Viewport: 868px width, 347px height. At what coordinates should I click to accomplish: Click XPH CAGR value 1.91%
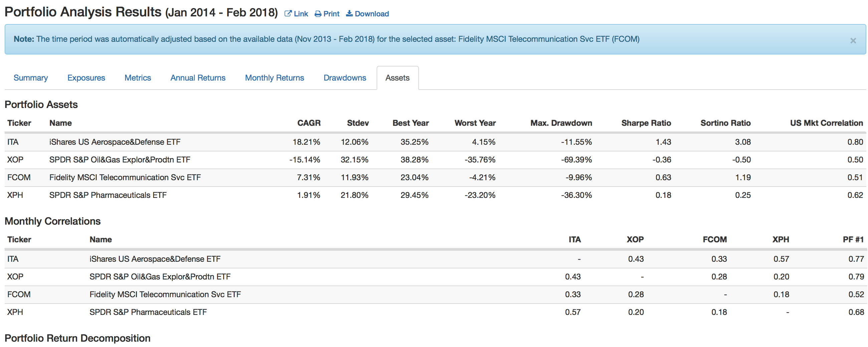(x=308, y=195)
